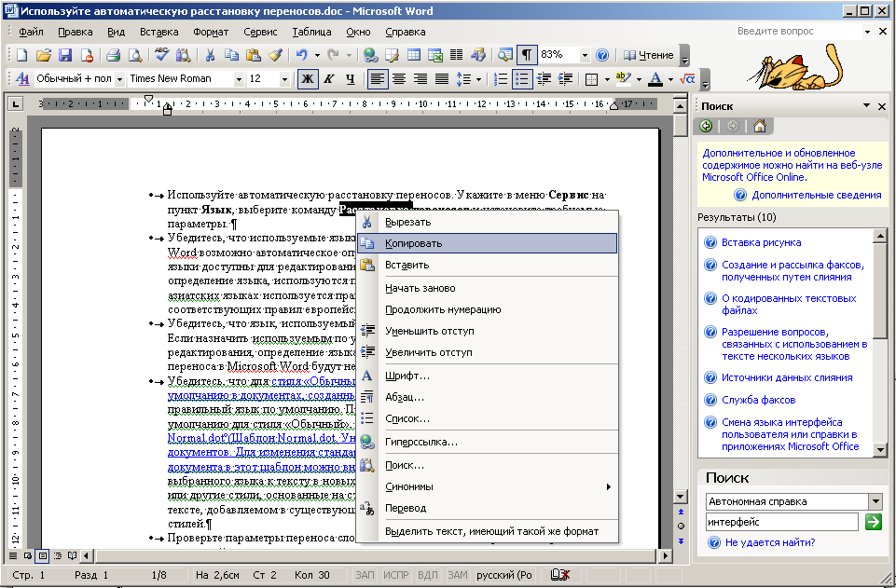The image size is (896, 588).
Task: Toggle left text alignment
Action: click(377, 79)
